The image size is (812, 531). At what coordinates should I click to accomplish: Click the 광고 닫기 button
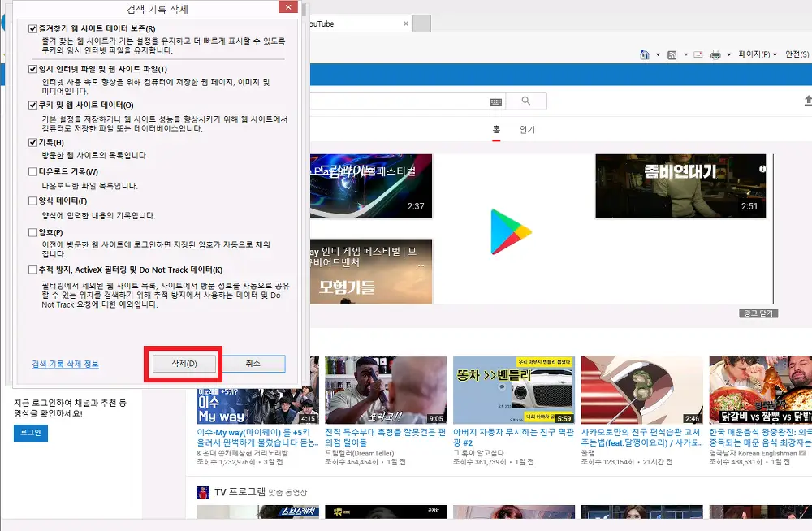(758, 313)
